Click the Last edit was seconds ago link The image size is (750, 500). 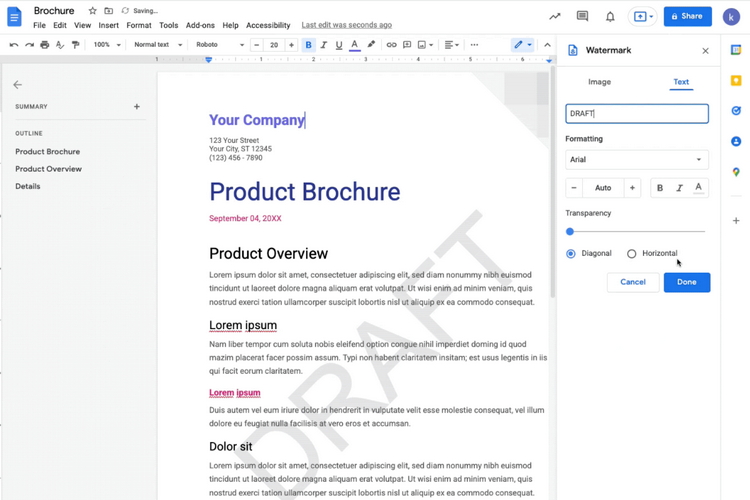[346, 25]
